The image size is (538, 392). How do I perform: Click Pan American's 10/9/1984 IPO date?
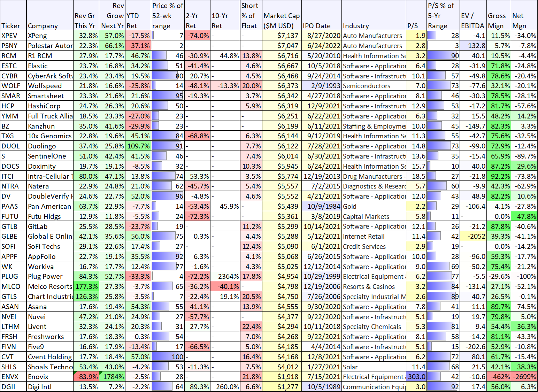(321, 206)
